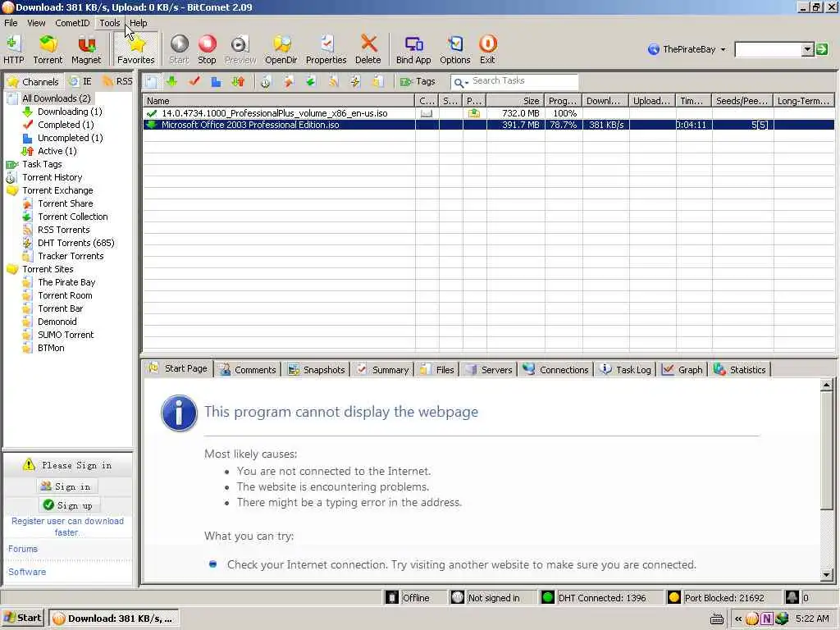Open the Software link
This screenshot has height=630, width=840.
point(27,572)
